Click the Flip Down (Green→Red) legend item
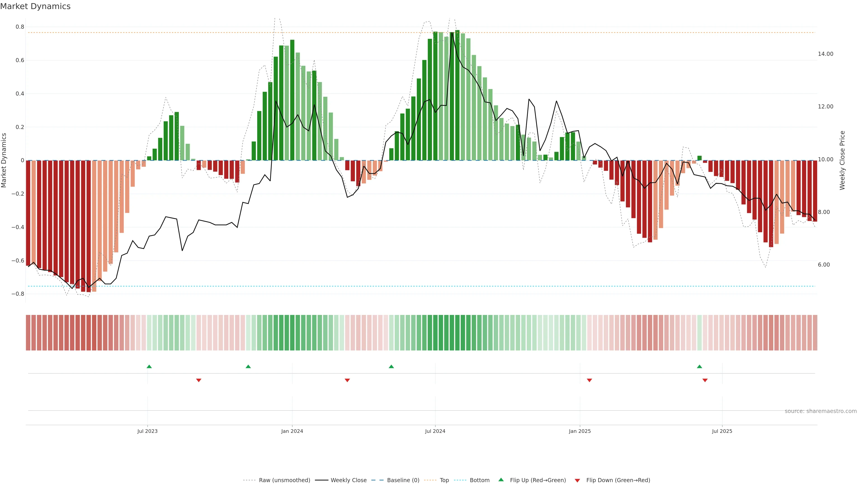The height and width of the screenshot is (488, 868). click(x=618, y=480)
